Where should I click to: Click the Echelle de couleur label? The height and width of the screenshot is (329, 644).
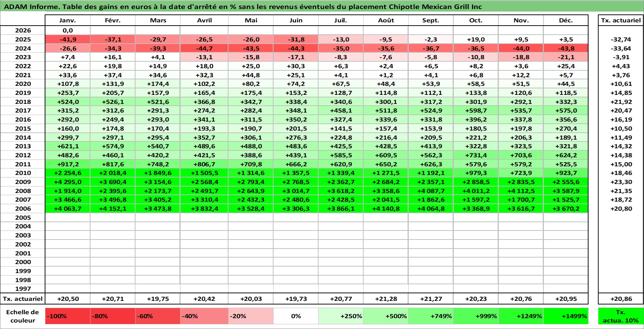(23, 316)
